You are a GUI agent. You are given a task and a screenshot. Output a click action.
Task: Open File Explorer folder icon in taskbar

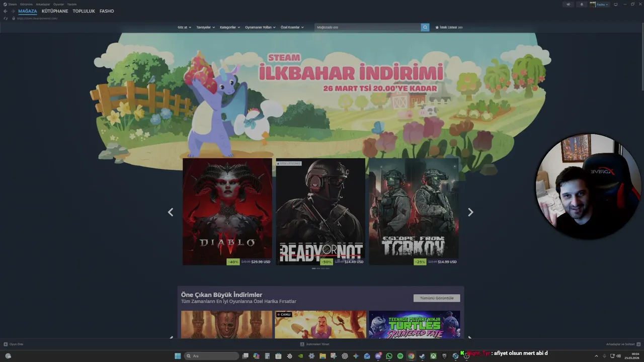[x=323, y=356]
